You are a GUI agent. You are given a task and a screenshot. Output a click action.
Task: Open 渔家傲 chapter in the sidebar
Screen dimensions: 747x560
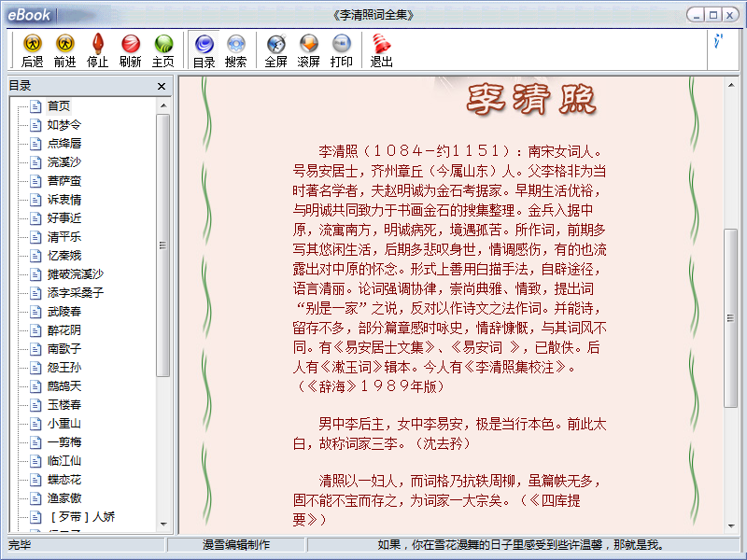pos(64,498)
